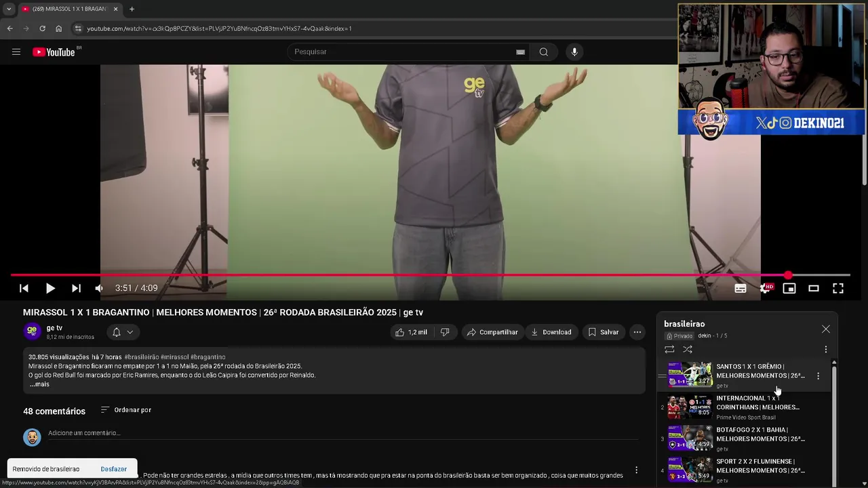Click the brasileirao playlist title

click(684, 324)
